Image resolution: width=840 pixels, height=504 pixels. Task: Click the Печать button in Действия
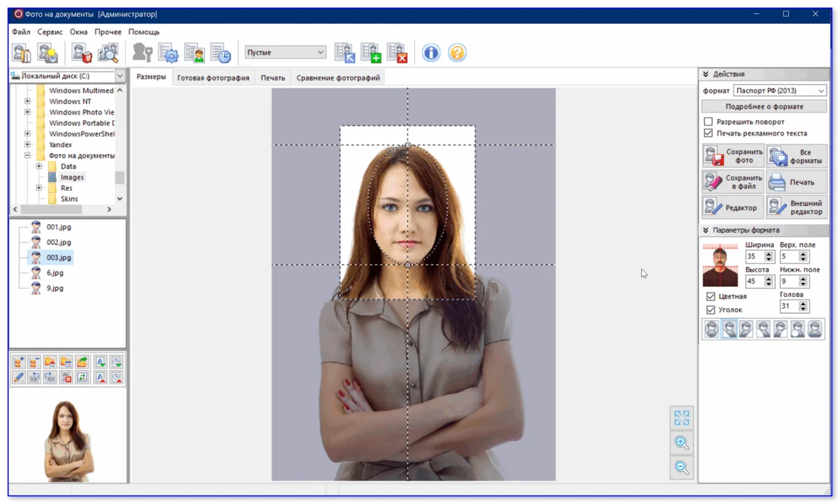797,182
